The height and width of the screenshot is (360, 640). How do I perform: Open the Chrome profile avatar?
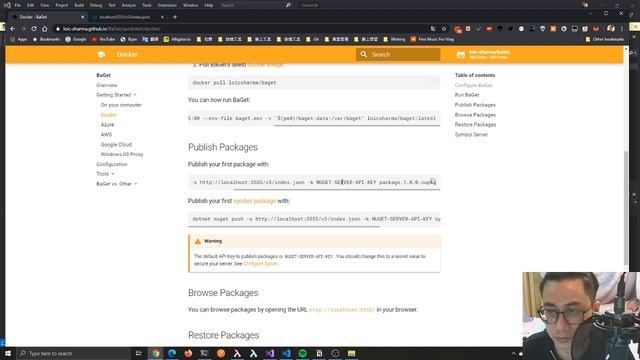pos(611,29)
